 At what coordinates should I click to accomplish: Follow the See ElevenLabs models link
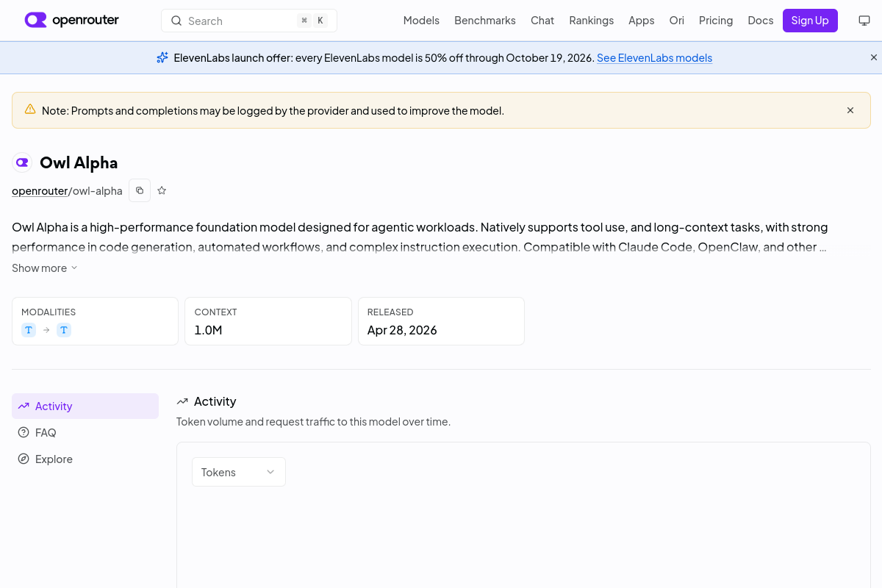654,57
